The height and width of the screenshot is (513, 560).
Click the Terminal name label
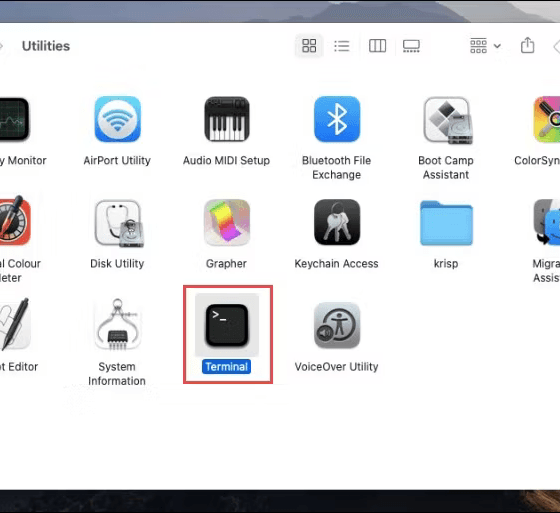coord(226,367)
